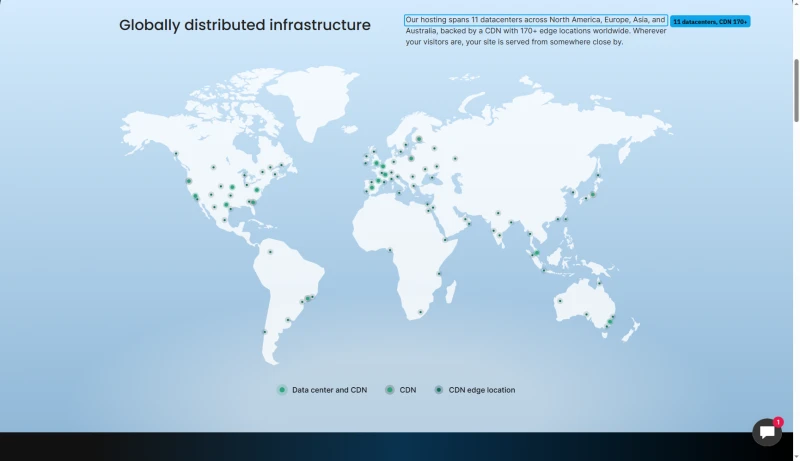Select the map marker in Chile
This screenshot has width=800, height=461.
[x=264, y=332]
